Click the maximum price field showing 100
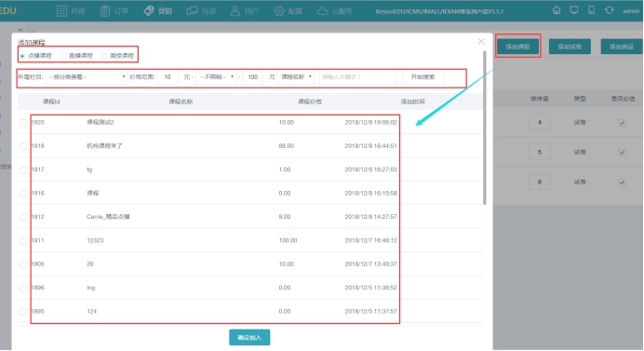 pos(252,77)
